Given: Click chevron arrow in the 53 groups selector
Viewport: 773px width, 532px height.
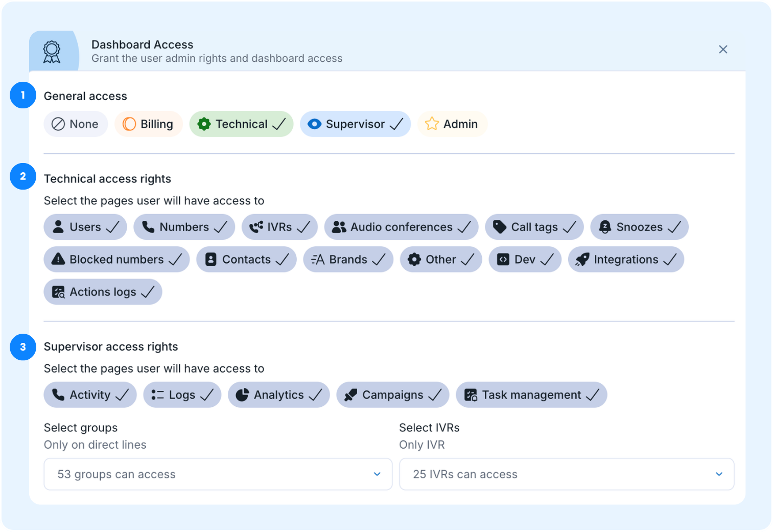Looking at the screenshot, I should [x=377, y=474].
